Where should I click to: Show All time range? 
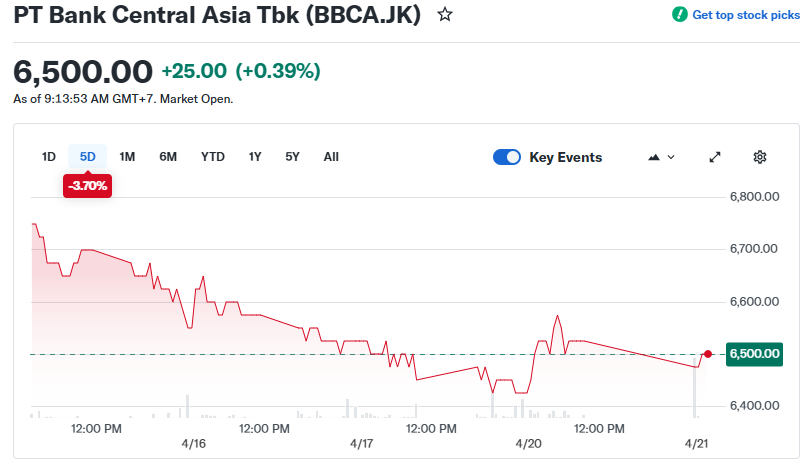[x=331, y=157]
